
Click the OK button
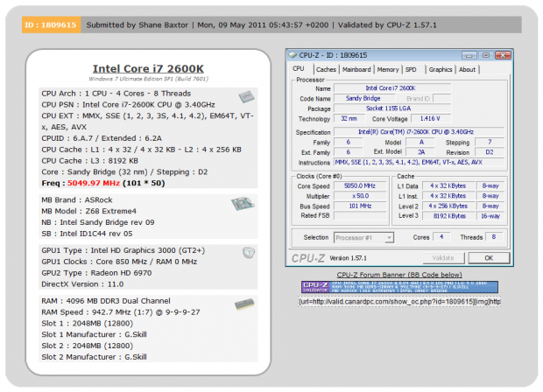489,258
